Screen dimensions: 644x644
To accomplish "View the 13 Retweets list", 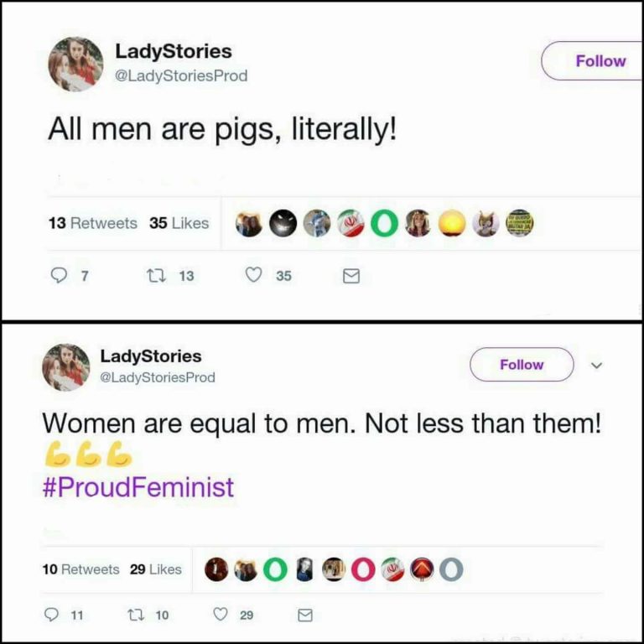I will pyautogui.click(x=92, y=223).
